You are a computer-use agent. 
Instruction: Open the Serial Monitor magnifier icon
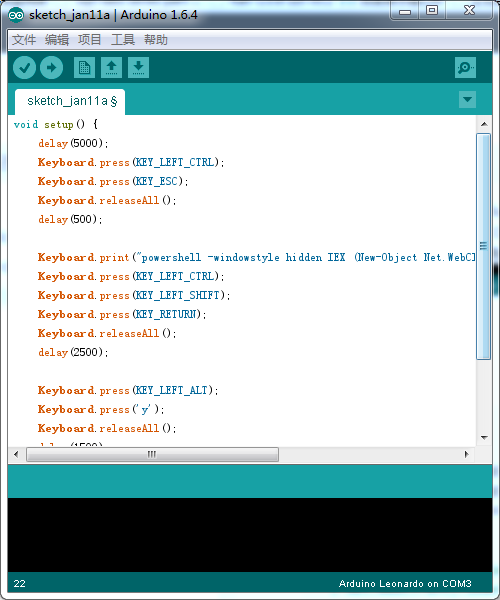[465, 68]
